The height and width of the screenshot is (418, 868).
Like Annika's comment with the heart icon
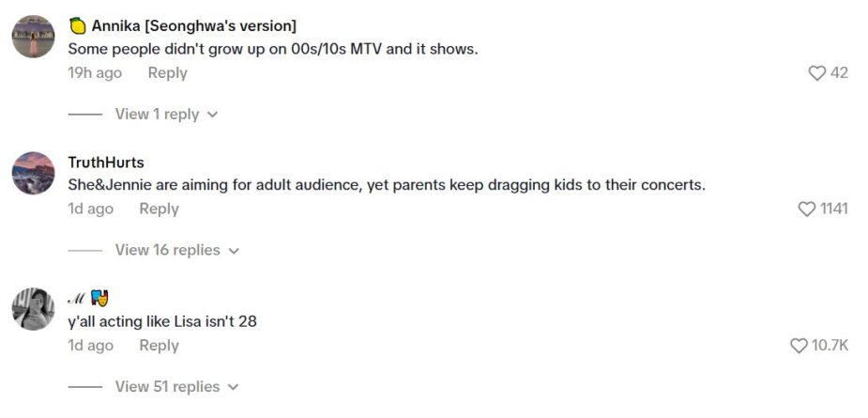click(x=816, y=73)
